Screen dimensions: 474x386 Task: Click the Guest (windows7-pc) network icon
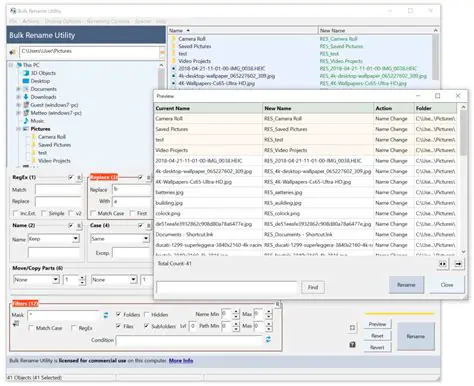[x=26, y=105]
